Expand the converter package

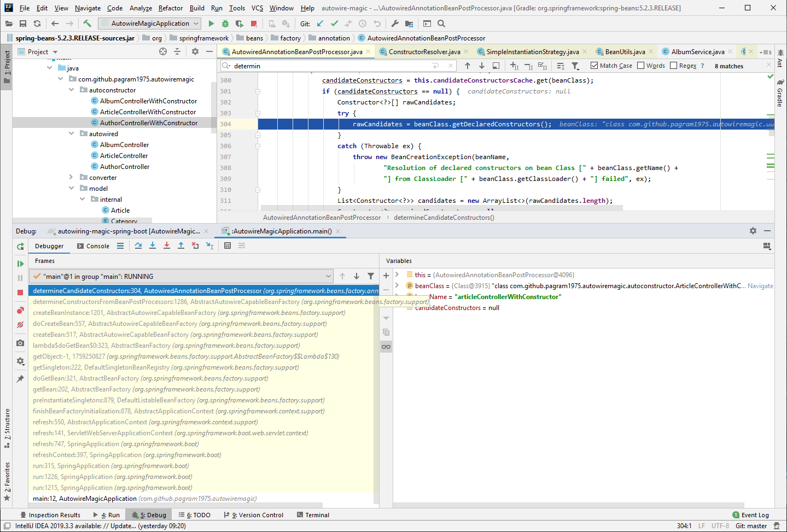point(70,177)
